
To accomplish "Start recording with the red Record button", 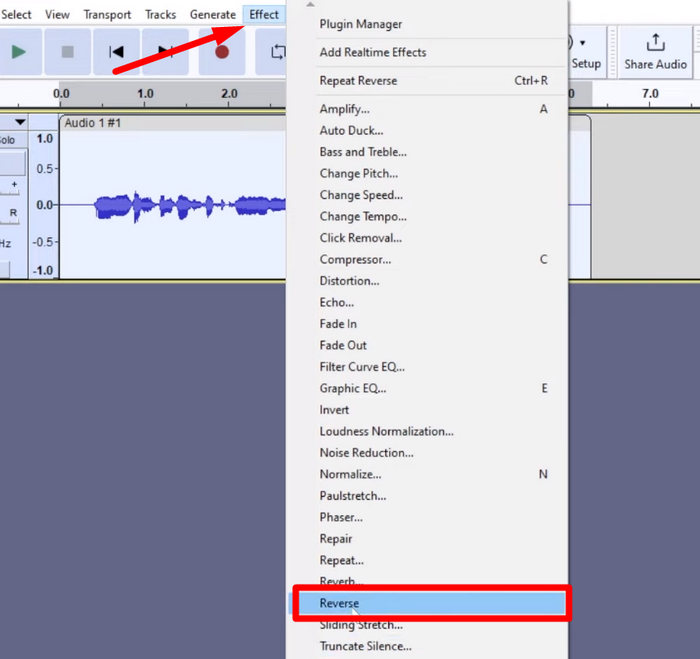I will (x=222, y=52).
